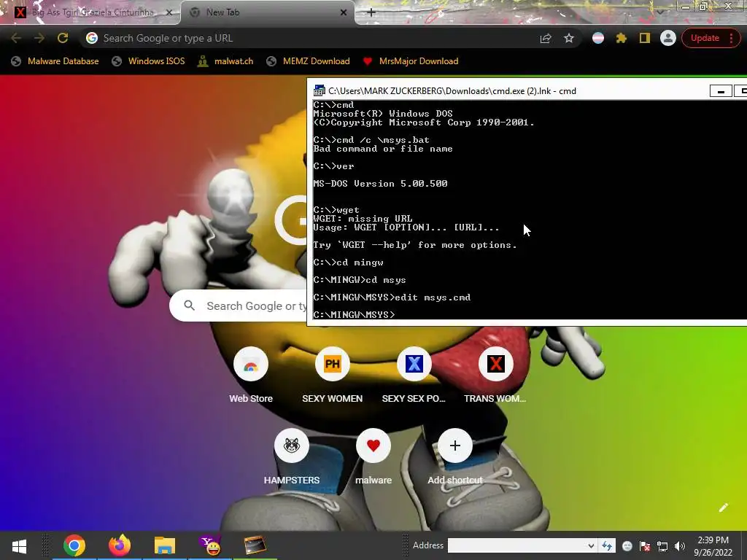The image size is (747, 560).
Task: Launch Firefox from the taskbar
Action: [119, 545]
